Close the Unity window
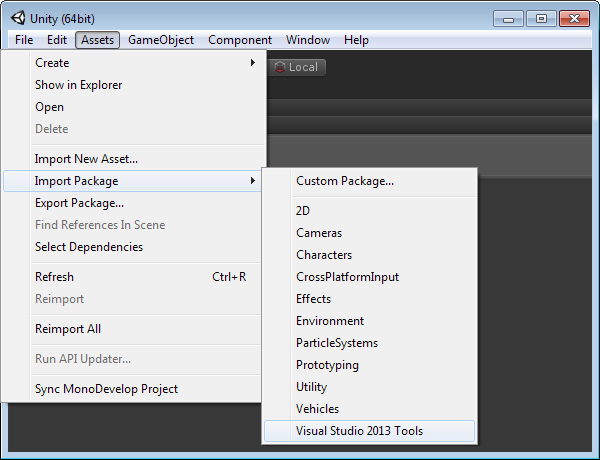The image size is (600, 460). point(574,18)
